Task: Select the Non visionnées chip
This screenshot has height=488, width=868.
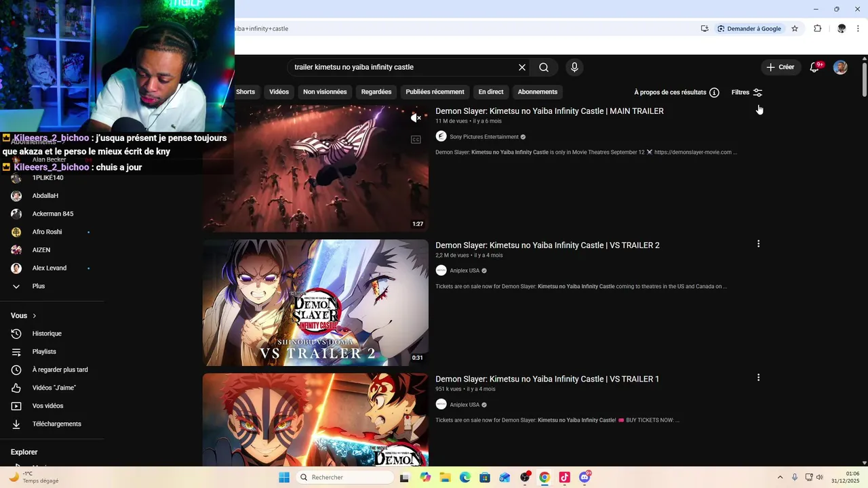Action: pyautogui.click(x=325, y=92)
